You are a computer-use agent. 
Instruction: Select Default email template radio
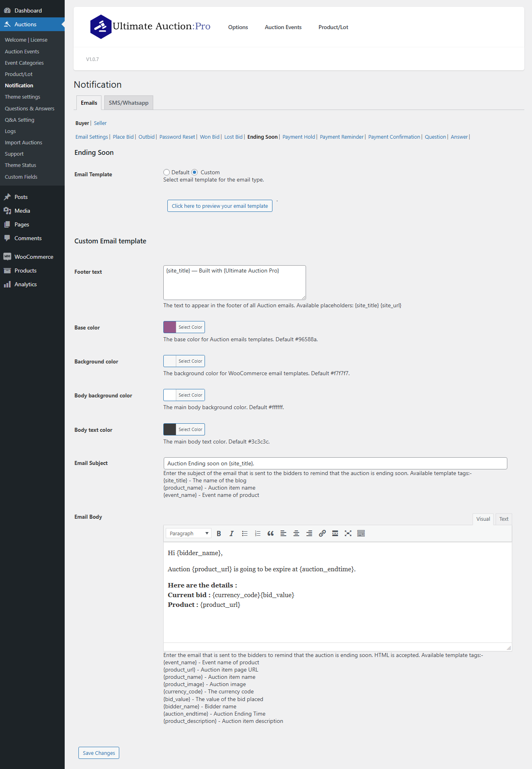167,172
